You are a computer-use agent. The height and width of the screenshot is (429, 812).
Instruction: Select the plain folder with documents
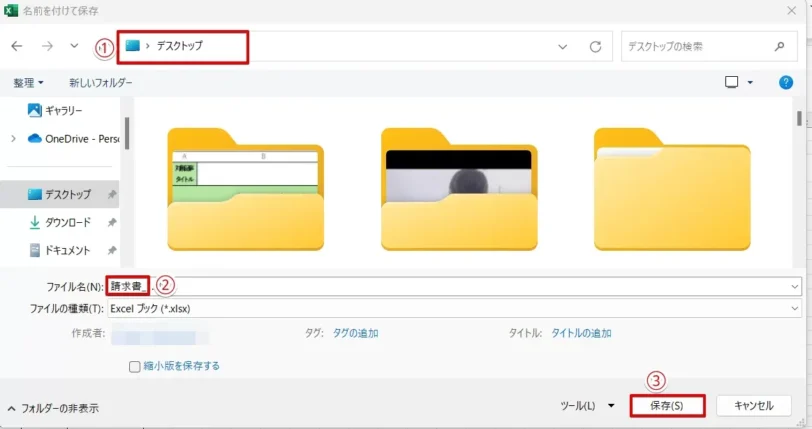click(672, 189)
